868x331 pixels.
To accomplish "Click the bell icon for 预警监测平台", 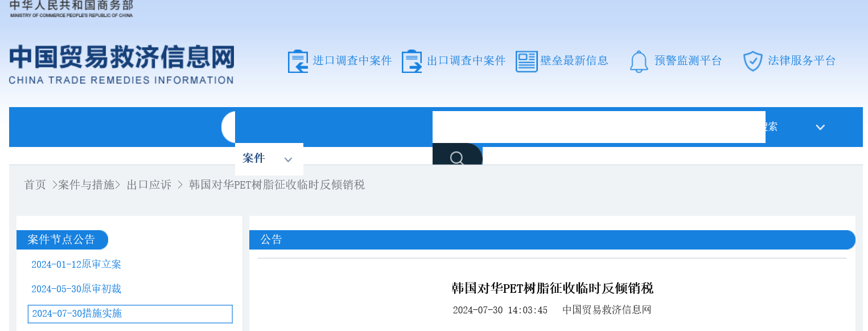I will 639,61.
